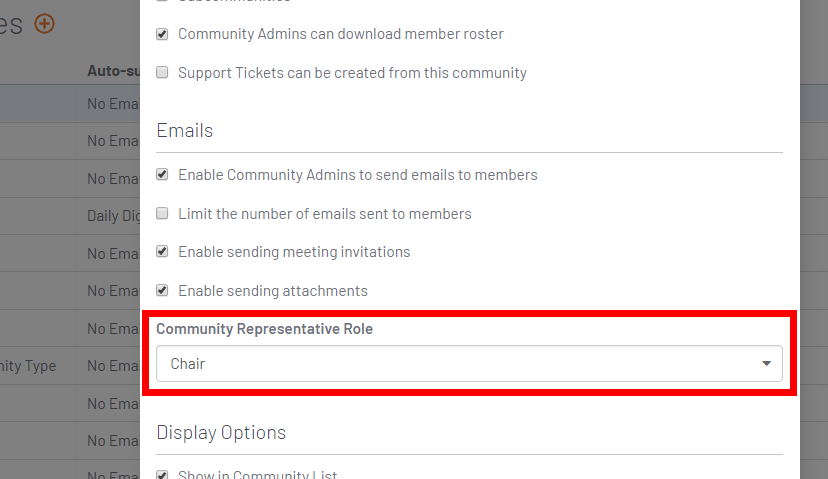Check Limit the number of emails checkbox
828x479 pixels.
[162, 213]
